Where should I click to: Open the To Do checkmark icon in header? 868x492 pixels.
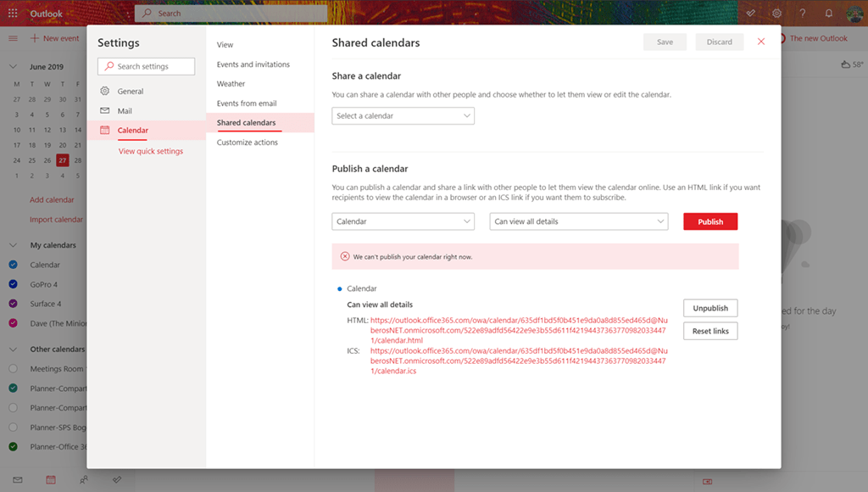[751, 14]
